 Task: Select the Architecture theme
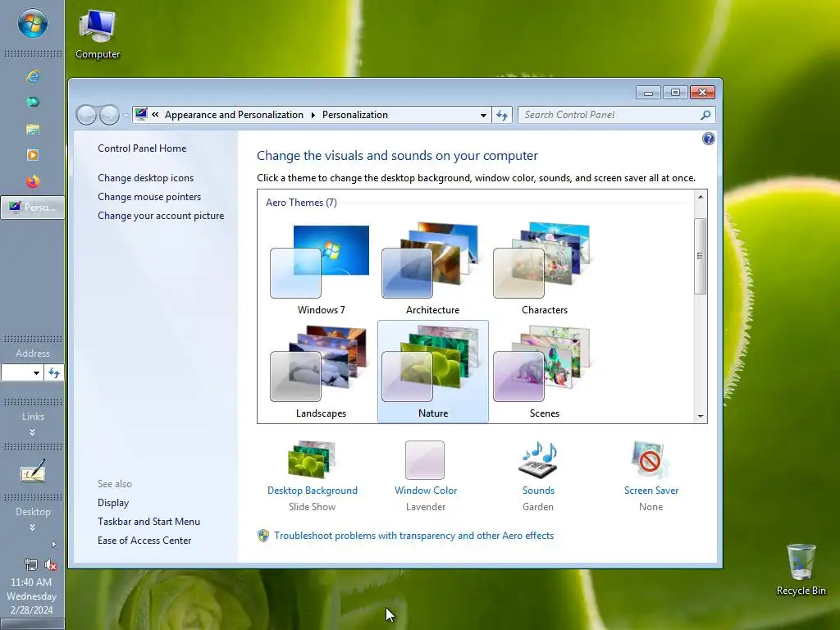coord(432,269)
